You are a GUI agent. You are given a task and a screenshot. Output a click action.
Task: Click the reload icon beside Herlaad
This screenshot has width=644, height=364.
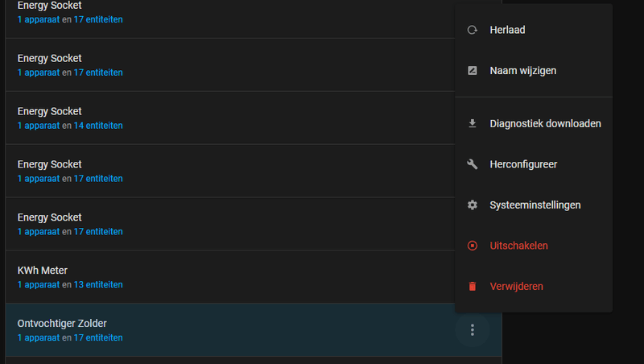(x=473, y=31)
